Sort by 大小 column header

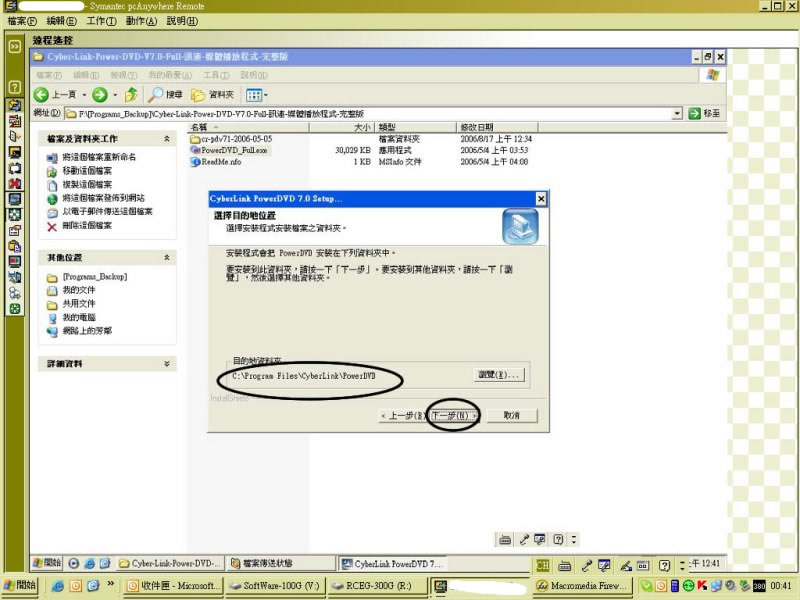[342, 127]
